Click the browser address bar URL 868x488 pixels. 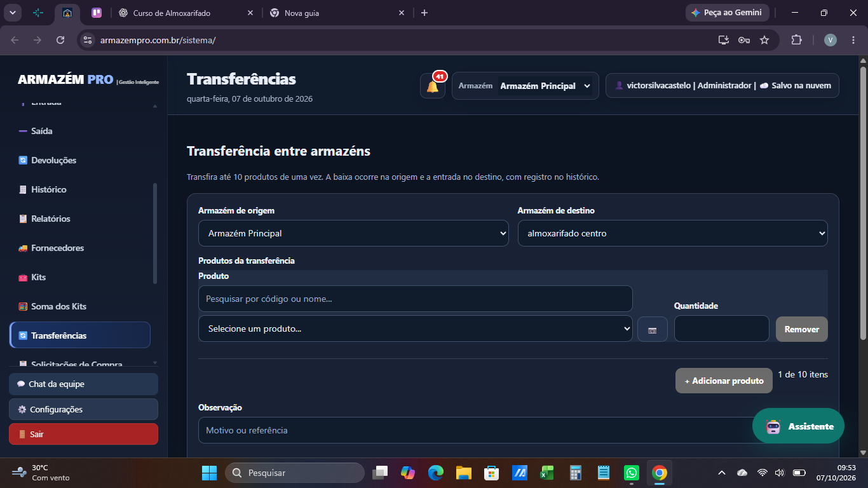pyautogui.click(x=158, y=40)
